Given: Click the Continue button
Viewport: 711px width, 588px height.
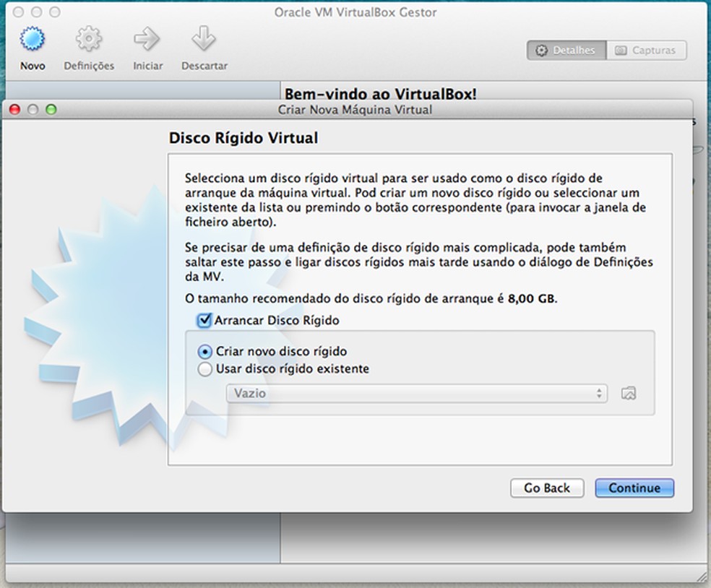Looking at the screenshot, I should click(x=634, y=488).
